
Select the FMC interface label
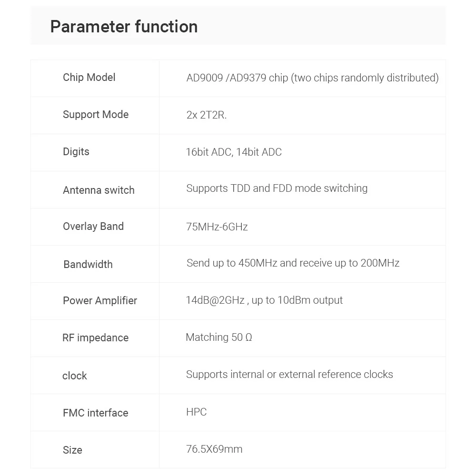[95, 413]
